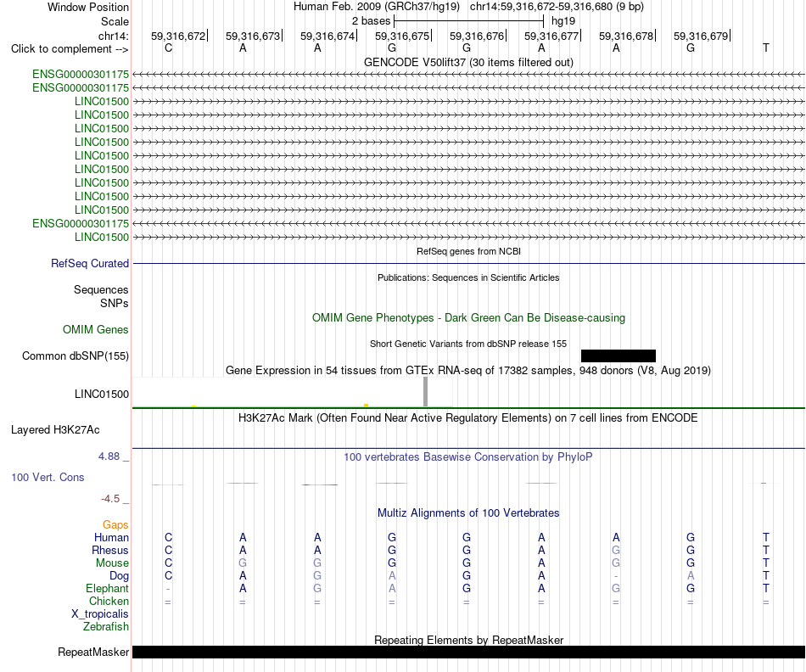Click 'Click to complement -->' label
This screenshot has width=806, height=672.
70,49
